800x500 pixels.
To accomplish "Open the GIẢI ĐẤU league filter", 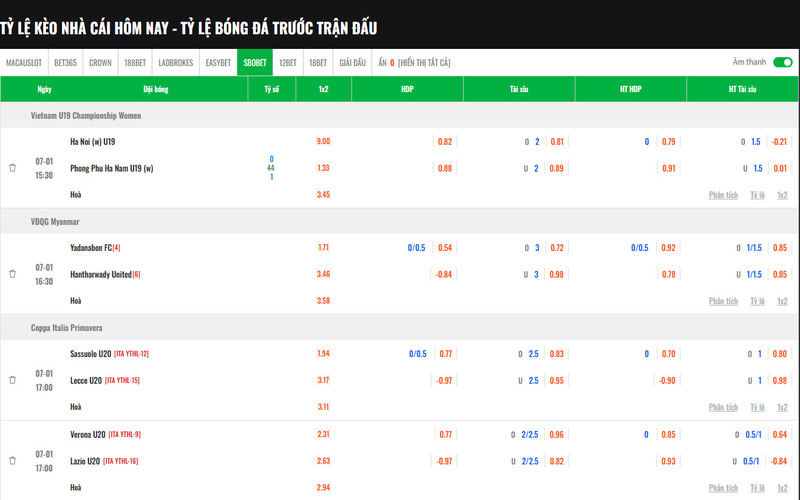I will [x=352, y=62].
